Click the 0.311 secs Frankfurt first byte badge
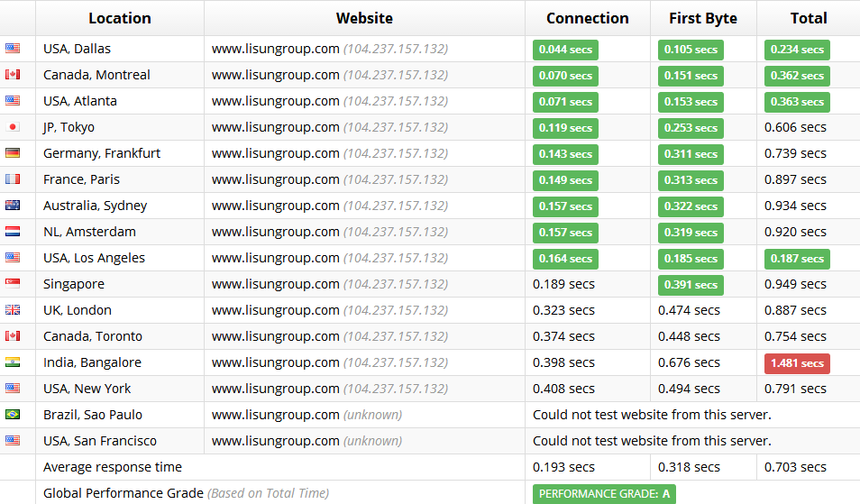This screenshot has width=860, height=504. pos(691,154)
